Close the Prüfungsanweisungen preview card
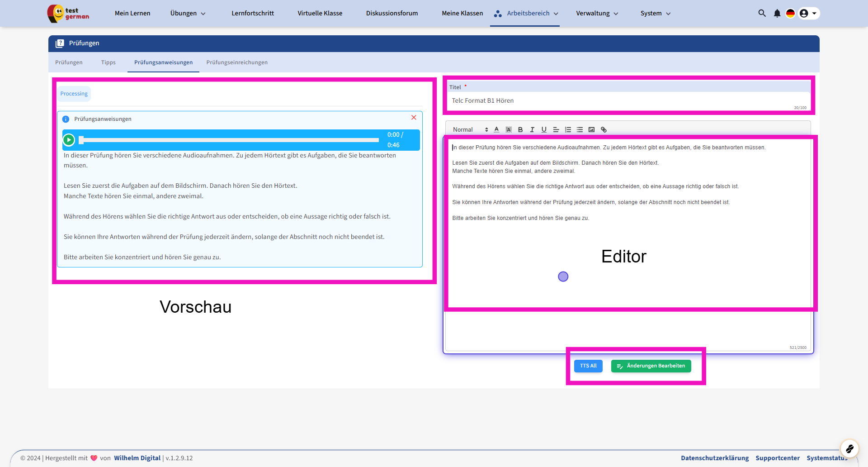Image resolution: width=868 pixels, height=467 pixels. pos(414,118)
